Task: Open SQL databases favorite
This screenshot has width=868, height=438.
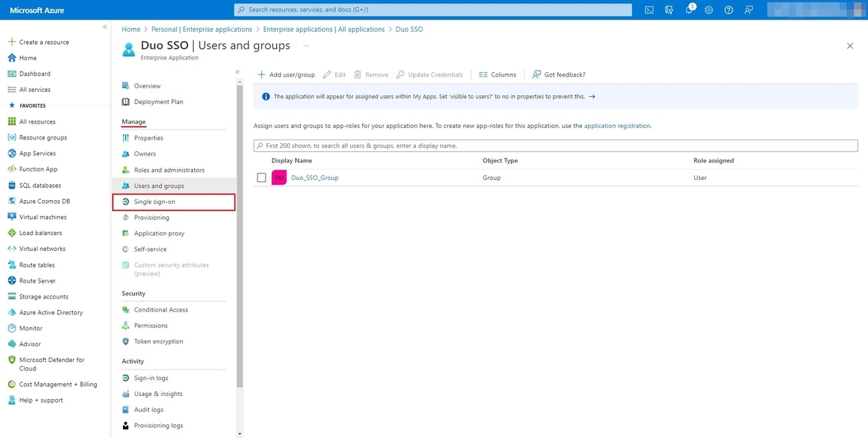Action: click(40, 185)
